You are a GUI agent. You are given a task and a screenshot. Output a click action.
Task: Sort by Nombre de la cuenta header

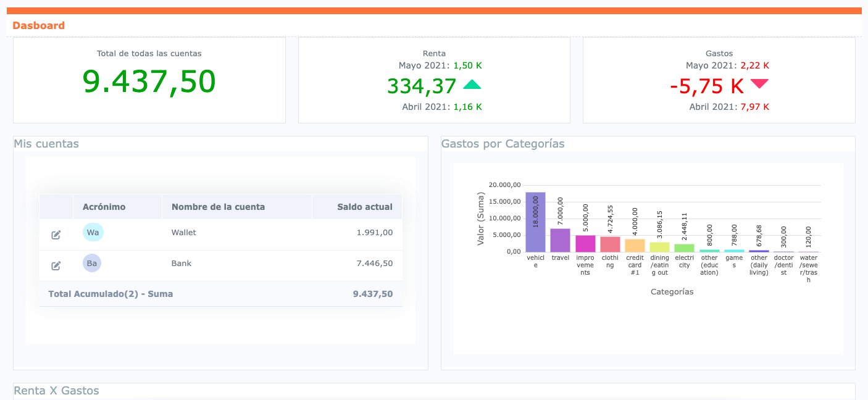pos(218,207)
